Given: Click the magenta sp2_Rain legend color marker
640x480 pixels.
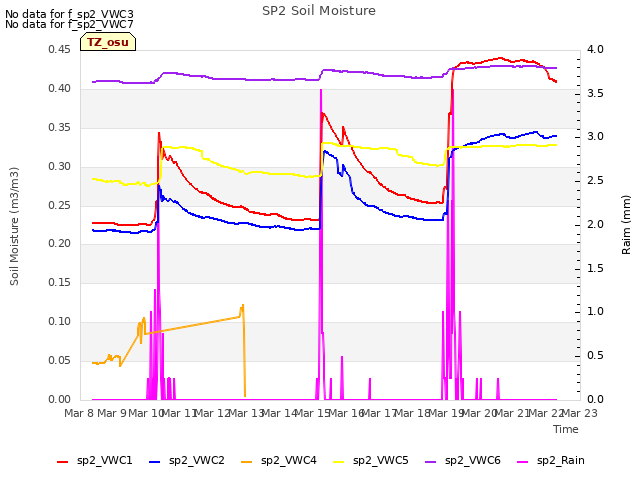Looking at the screenshot, I should pos(522,462).
